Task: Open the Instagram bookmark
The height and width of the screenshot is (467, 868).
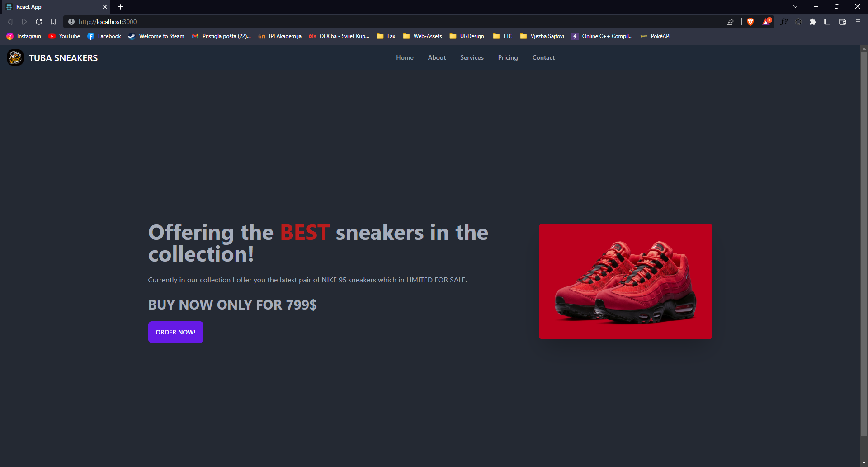Action: 24,36
